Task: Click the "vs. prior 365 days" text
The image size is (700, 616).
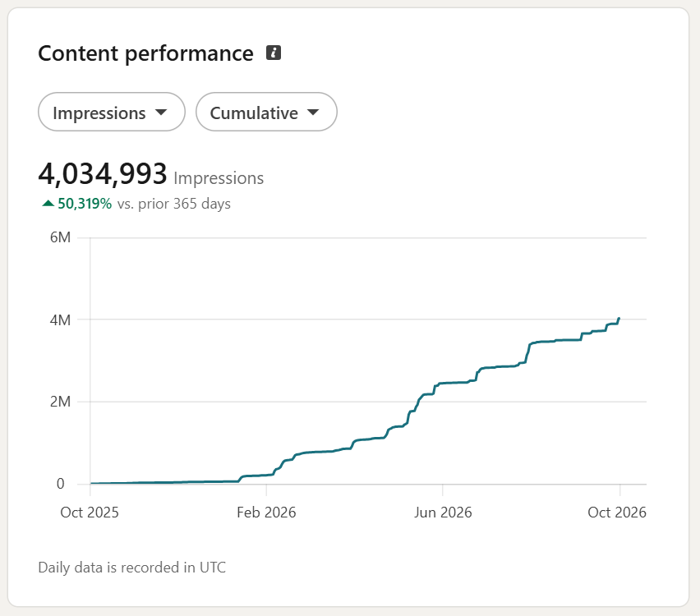Action: point(174,204)
